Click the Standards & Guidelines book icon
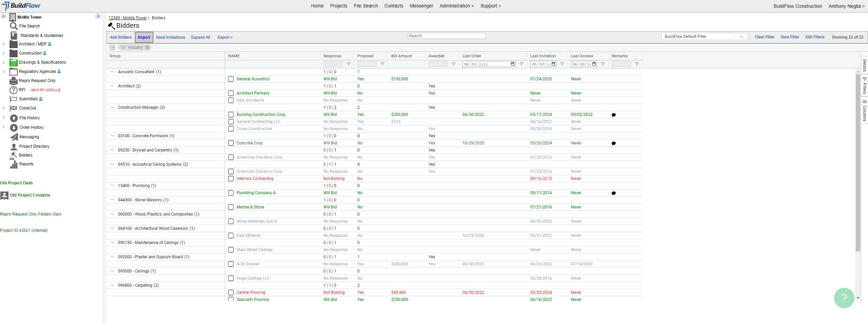868x323 pixels. point(14,36)
